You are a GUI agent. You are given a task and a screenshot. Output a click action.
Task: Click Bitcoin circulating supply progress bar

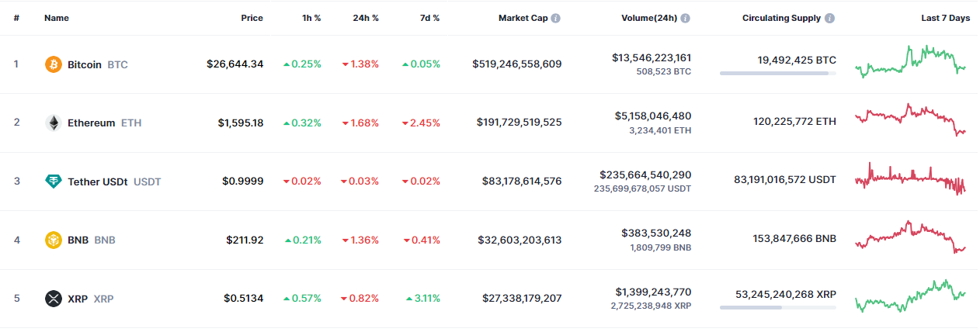(777, 74)
